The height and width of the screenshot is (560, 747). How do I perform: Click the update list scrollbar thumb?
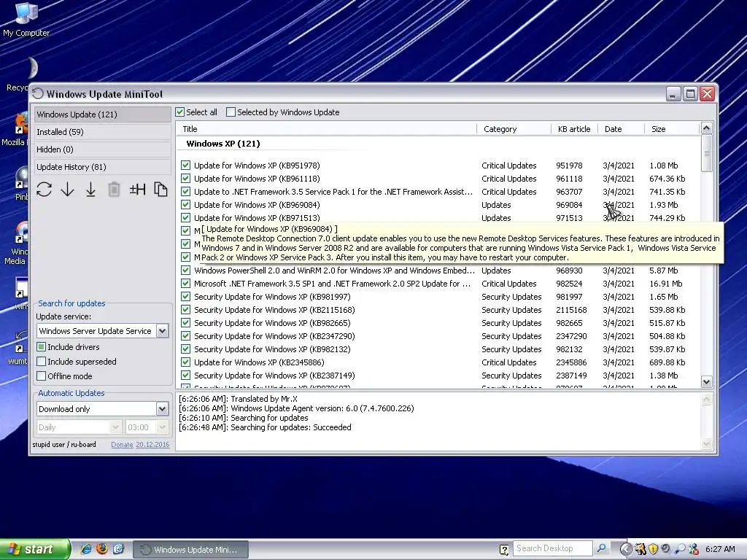[x=706, y=153]
